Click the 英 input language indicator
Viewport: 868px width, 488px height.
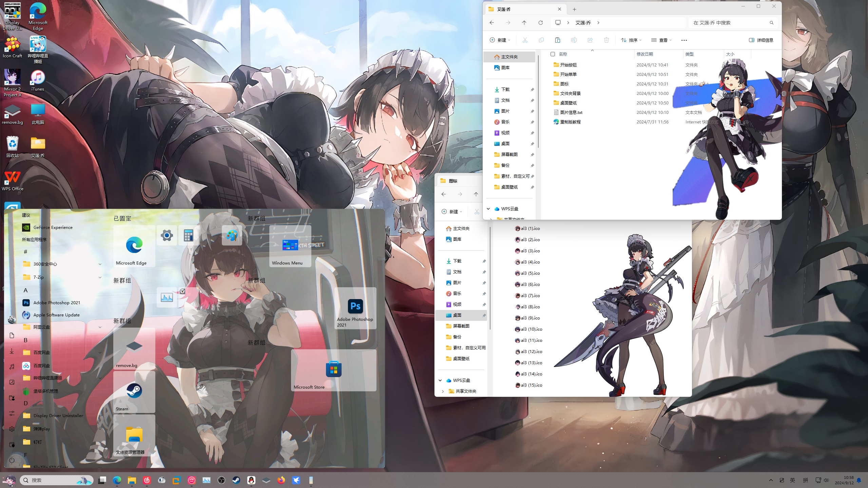792,480
